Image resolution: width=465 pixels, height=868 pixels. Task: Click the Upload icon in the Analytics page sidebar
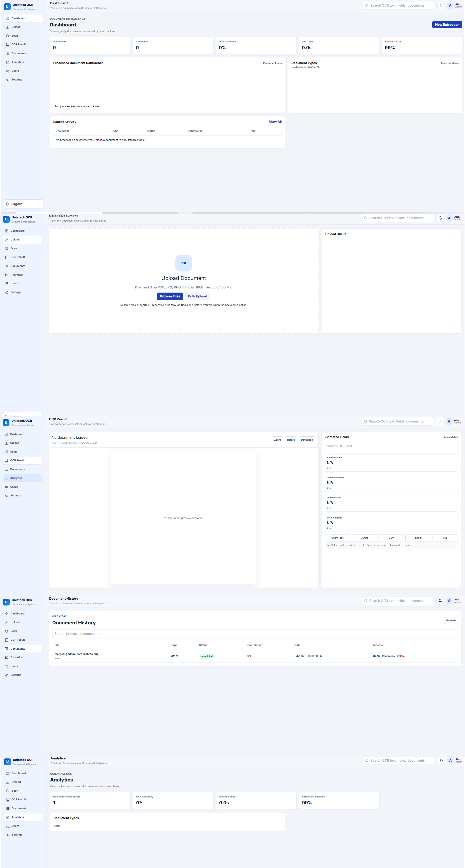(x=8, y=782)
